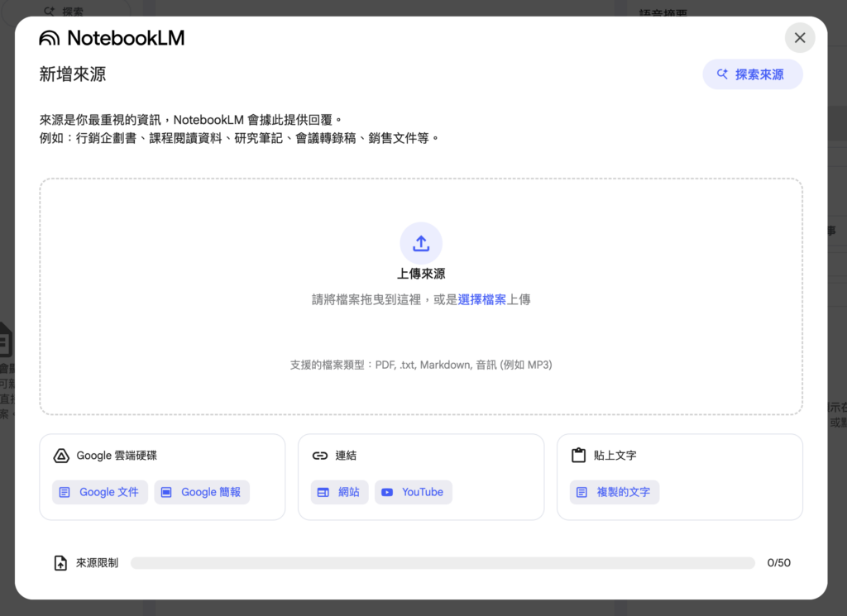Select the Google 文件 source option
The height and width of the screenshot is (616, 847).
[100, 492]
